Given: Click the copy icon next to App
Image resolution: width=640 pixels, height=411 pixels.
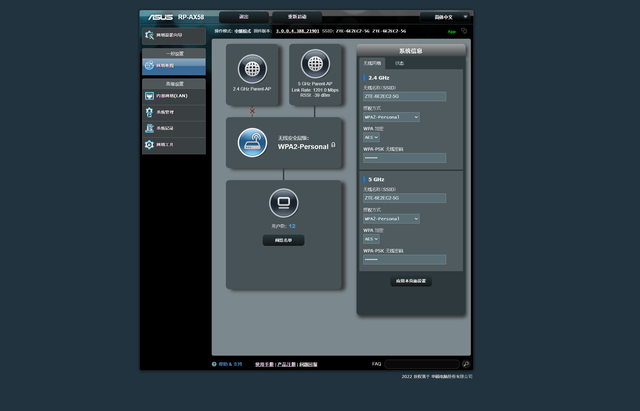Looking at the screenshot, I should coord(464,31).
